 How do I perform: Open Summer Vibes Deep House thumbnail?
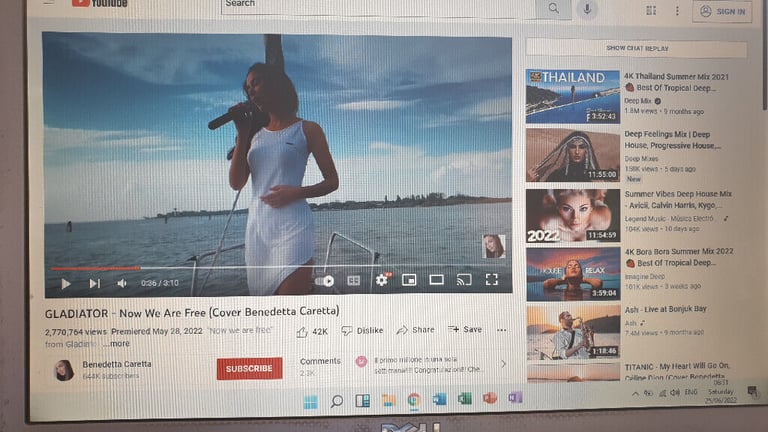point(573,216)
